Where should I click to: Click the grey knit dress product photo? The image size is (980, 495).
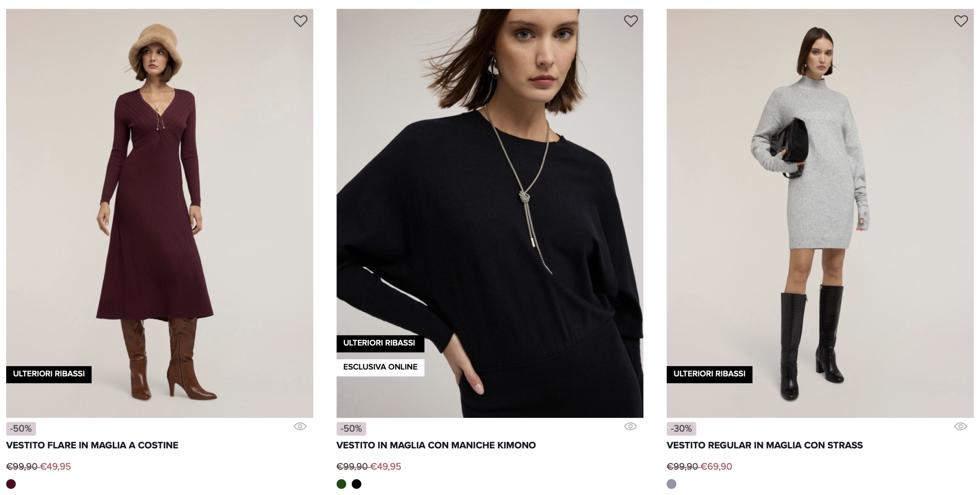(820, 191)
